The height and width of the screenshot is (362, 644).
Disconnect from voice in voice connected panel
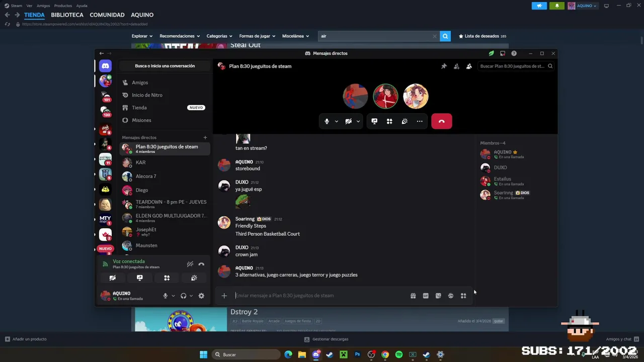coord(201,264)
